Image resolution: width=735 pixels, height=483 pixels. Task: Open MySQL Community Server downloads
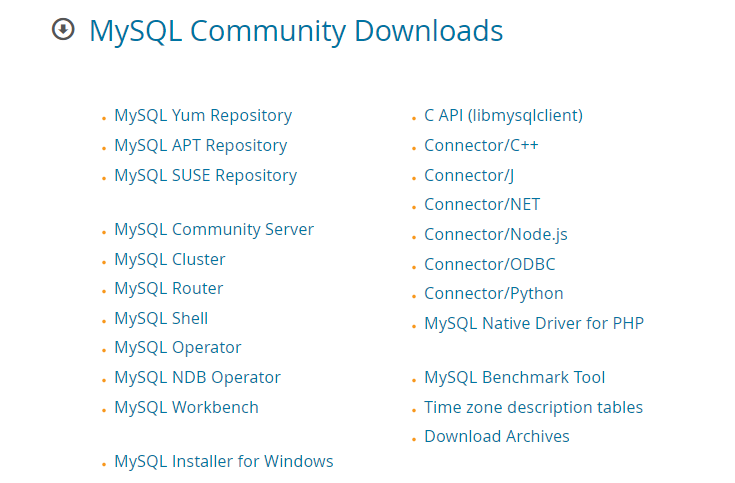(214, 229)
